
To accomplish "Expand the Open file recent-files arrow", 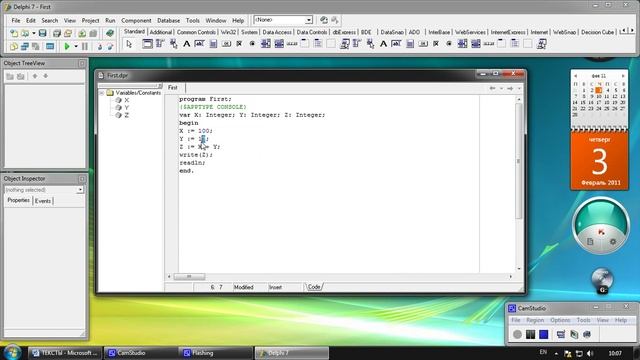I will tap(34, 33).
